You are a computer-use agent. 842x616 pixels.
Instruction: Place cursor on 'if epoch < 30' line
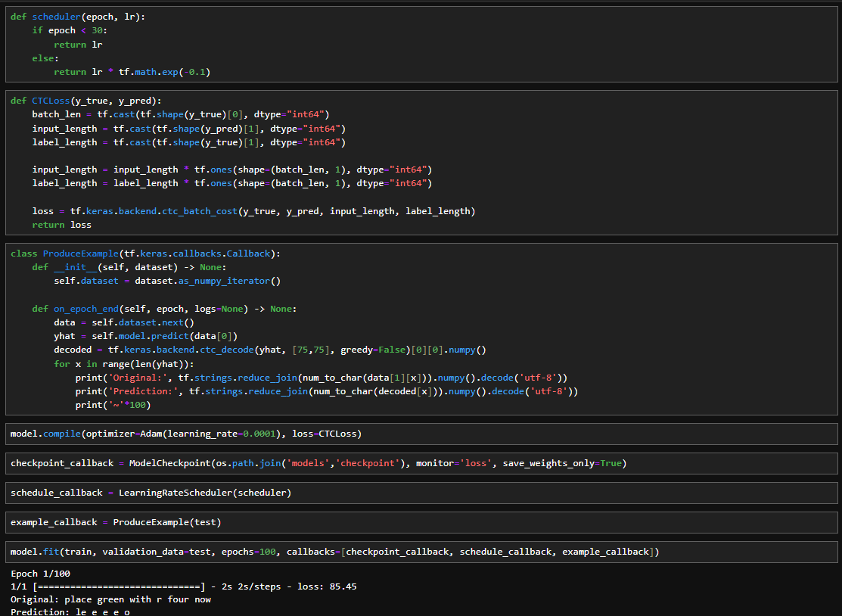coord(67,30)
